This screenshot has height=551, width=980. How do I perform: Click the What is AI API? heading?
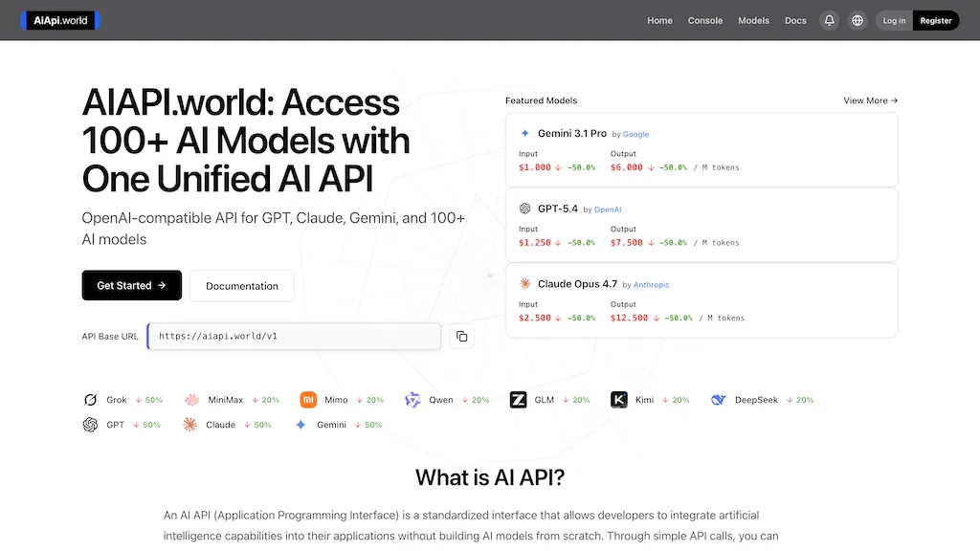[490, 477]
